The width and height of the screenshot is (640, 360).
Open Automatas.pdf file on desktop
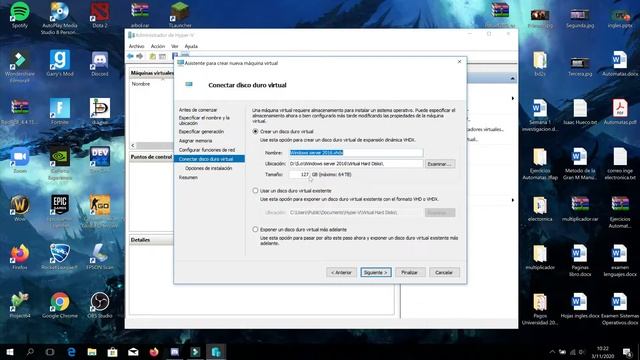tap(620, 111)
